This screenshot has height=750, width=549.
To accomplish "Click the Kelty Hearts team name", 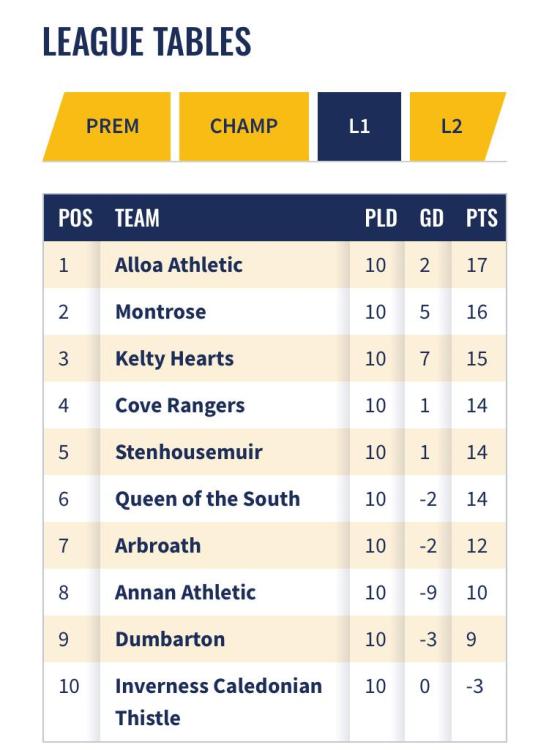I will click(x=175, y=359).
